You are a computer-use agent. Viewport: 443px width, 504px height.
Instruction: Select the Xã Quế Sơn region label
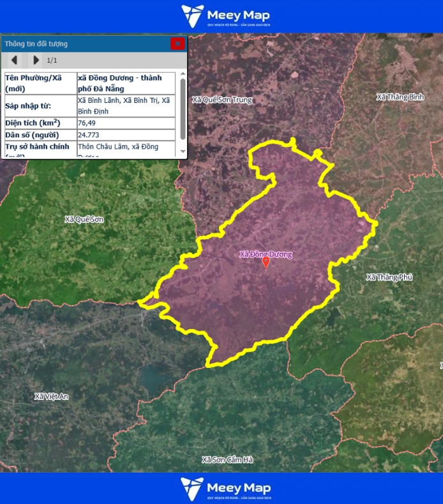tap(84, 219)
